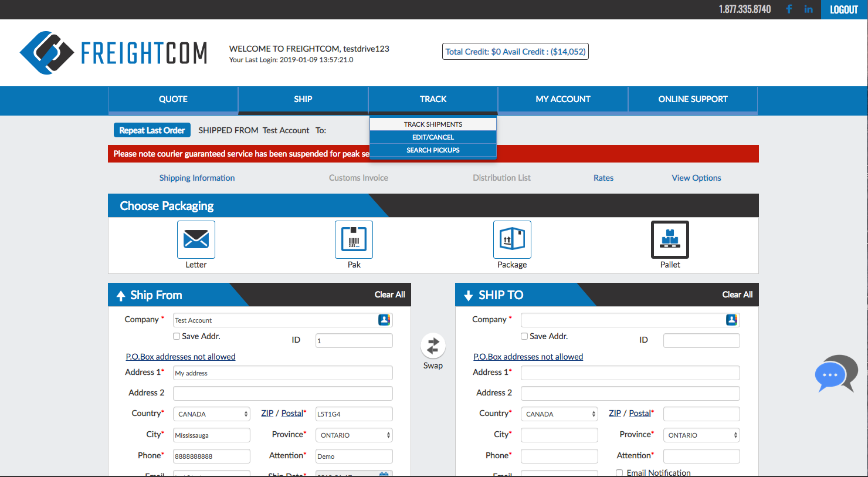Focus Ship To City field
This screenshot has height=477, width=868.
(x=560, y=435)
